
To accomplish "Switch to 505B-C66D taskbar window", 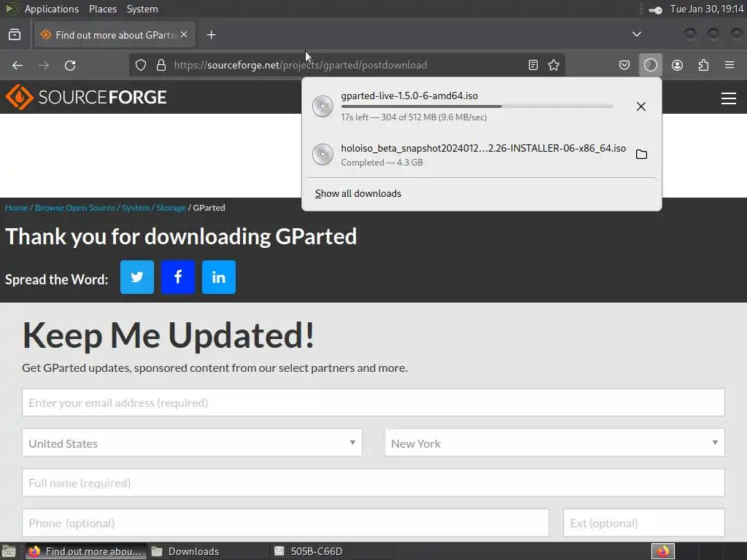I will pos(332,551).
